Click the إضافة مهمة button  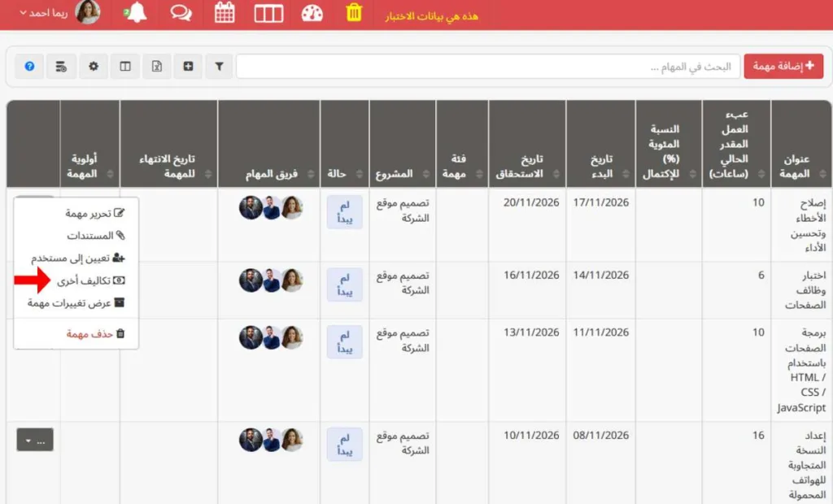[x=783, y=66]
